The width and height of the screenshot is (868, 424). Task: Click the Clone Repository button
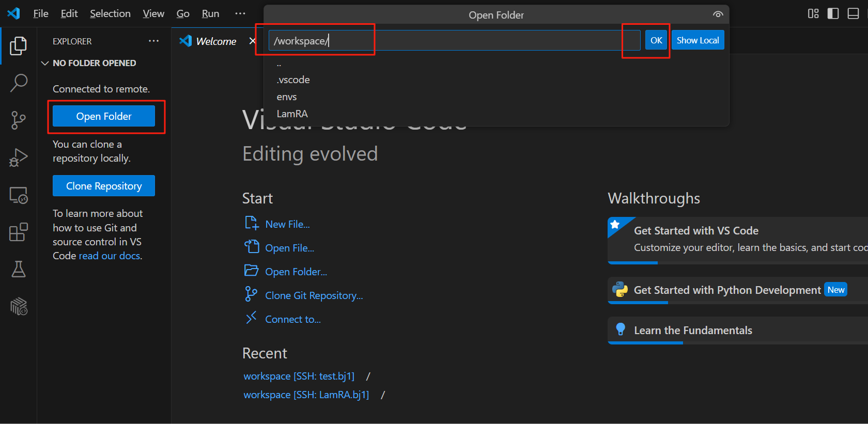point(104,186)
